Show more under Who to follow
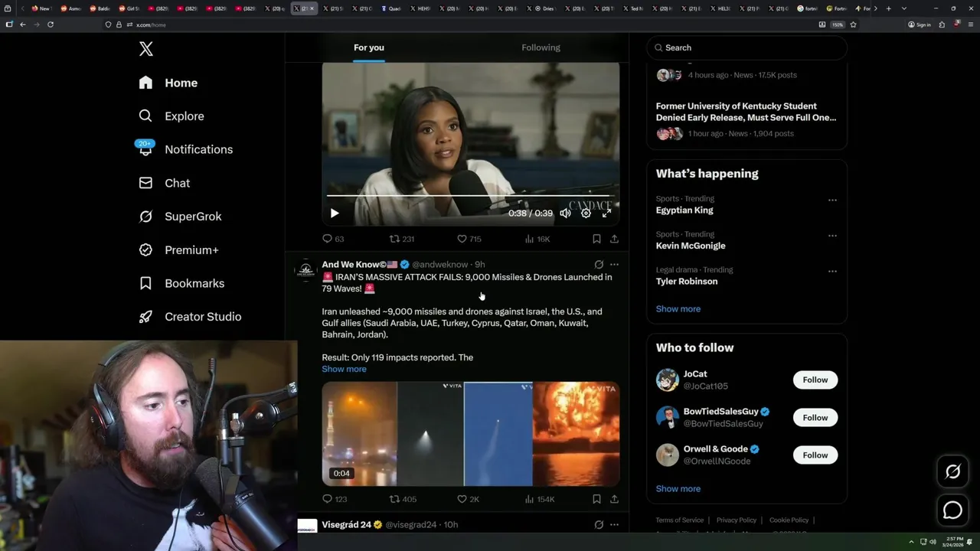This screenshot has height=551, width=980. pos(678,489)
